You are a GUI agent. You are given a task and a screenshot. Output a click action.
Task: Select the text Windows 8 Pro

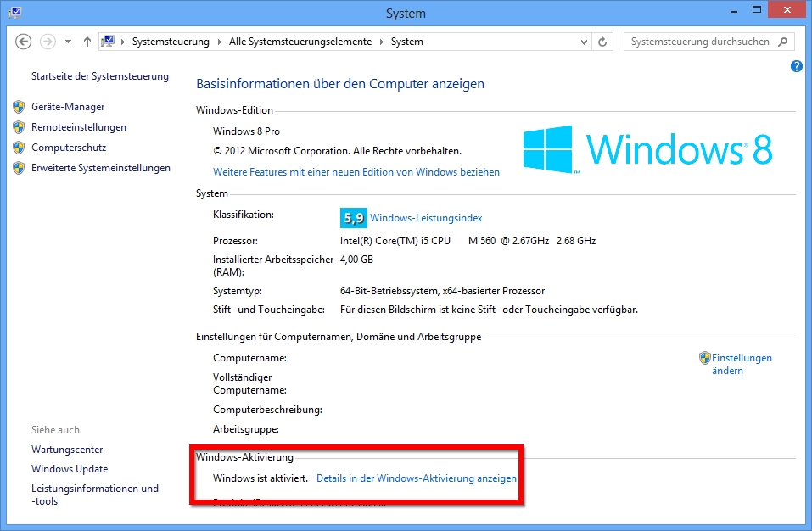pyautogui.click(x=247, y=131)
